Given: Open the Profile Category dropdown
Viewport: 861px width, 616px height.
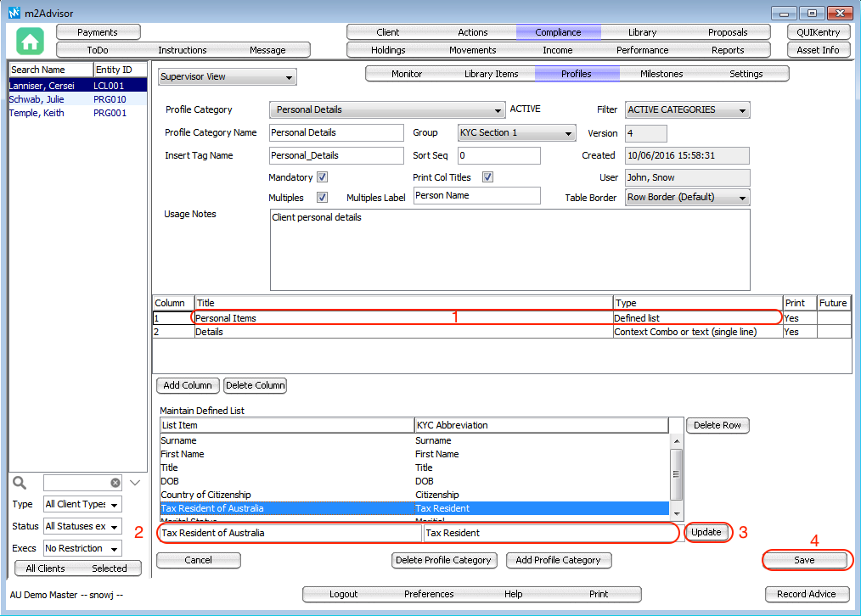Looking at the screenshot, I should click(x=386, y=109).
